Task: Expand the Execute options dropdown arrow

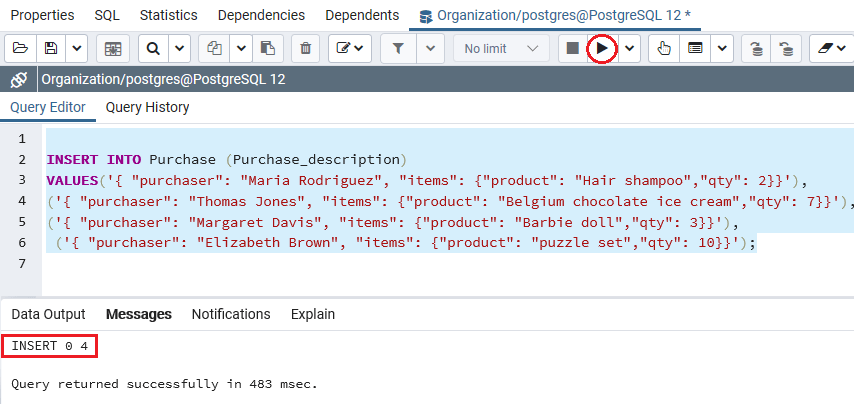Action: 629,48
